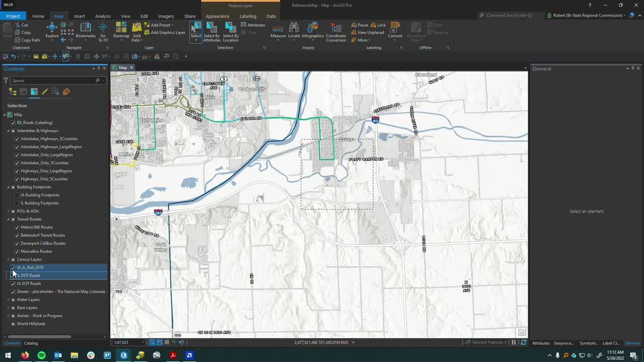Click the Attributes button in Selection group

click(253, 25)
